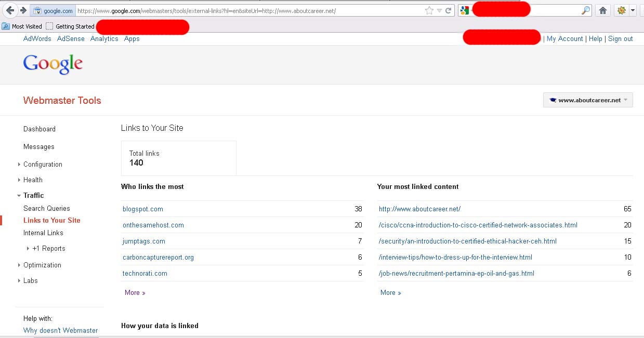
Task: Open the Dashboard page from sidebar
Action: (x=40, y=129)
